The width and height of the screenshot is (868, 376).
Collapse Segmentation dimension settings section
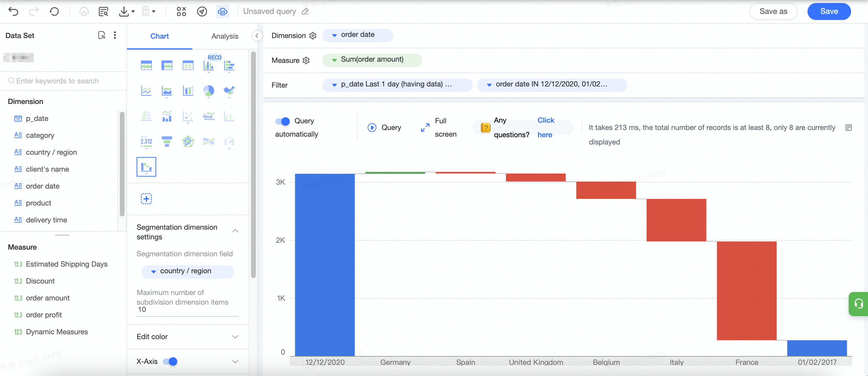[235, 231]
